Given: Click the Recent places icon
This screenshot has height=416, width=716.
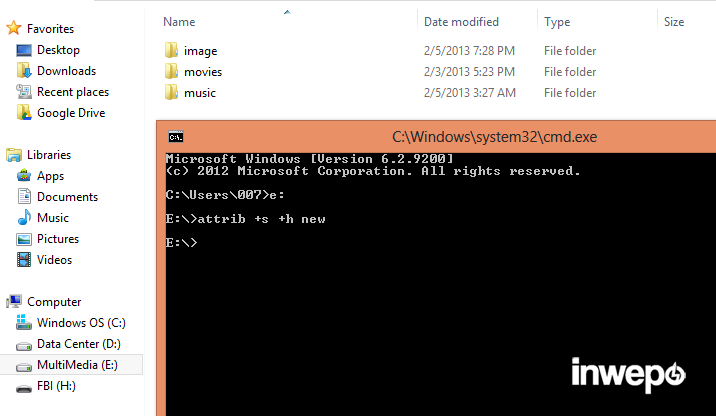Looking at the screenshot, I should click(x=24, y=92).
